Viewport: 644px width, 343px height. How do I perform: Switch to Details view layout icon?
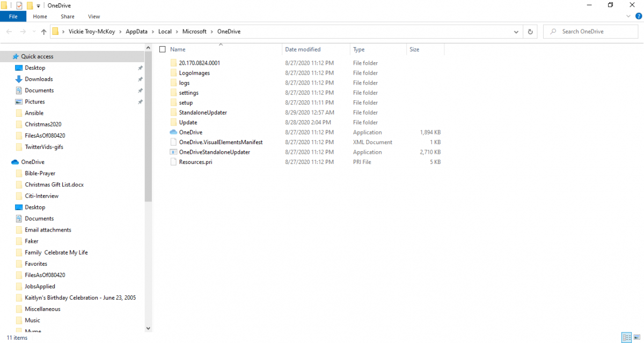[x=627, y=338]
